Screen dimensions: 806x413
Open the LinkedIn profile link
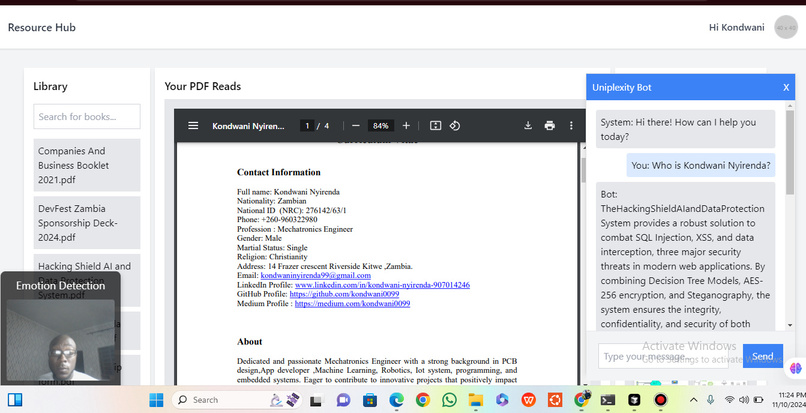click(x=382, y=285)
